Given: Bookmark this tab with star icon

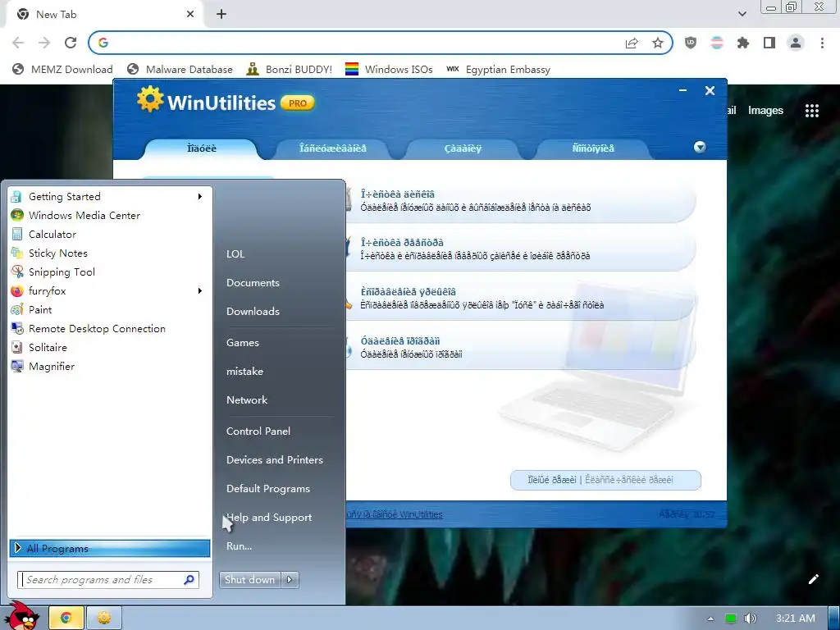Looking at the screenshot, I should 658,43.
